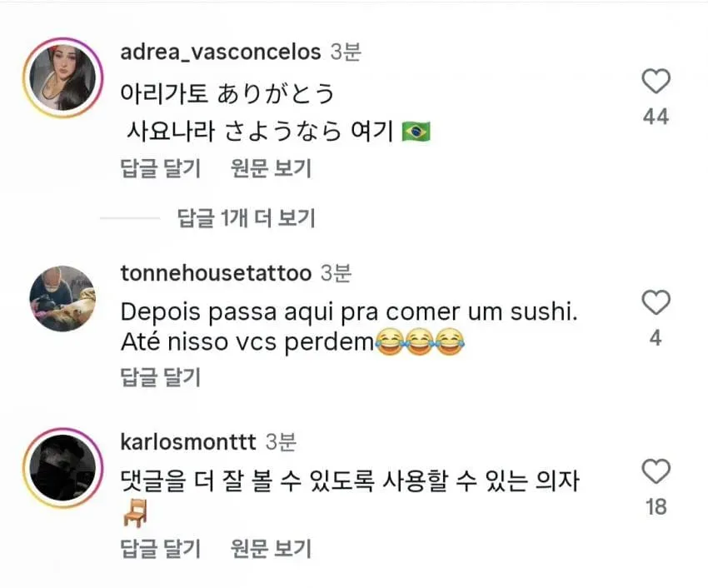Open the tonnehousetattoo username link
The height and width of the screenshot is (588, 708).
pos(216,273)
